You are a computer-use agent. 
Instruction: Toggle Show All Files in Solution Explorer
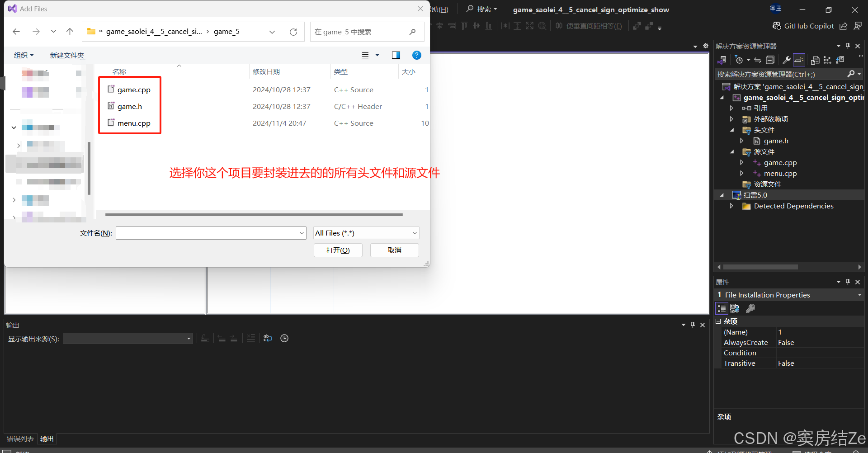pos(799,59)
